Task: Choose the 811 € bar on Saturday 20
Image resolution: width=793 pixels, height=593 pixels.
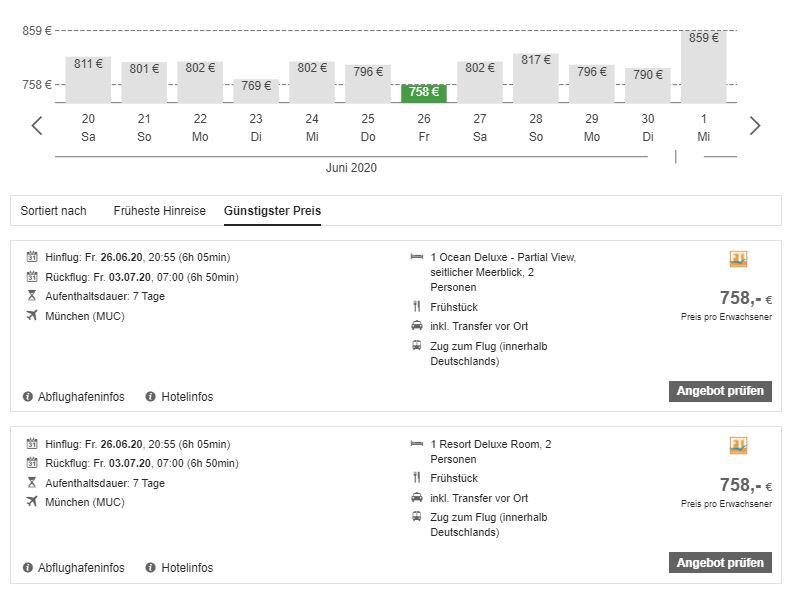Action: point(88,79)
